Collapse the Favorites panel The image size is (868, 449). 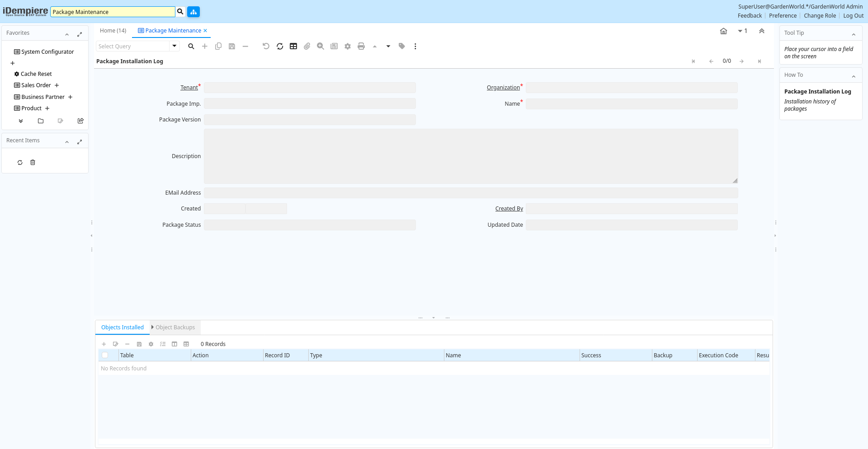point(67,34)
